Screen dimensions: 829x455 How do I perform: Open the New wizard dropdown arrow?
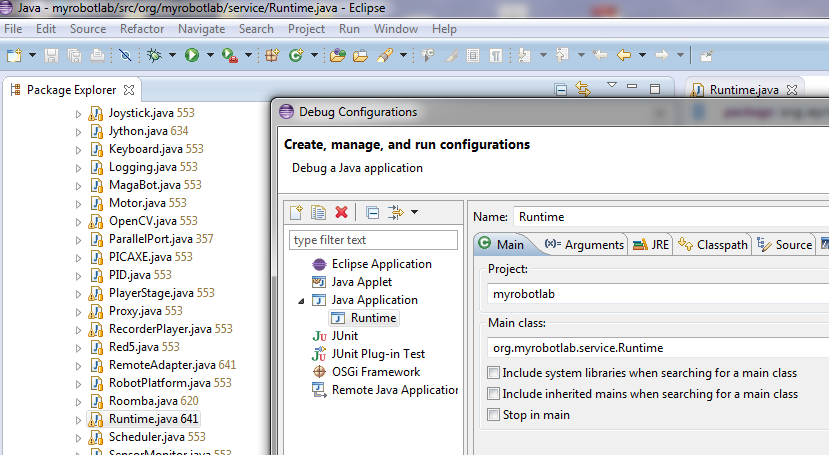point(32,55)
